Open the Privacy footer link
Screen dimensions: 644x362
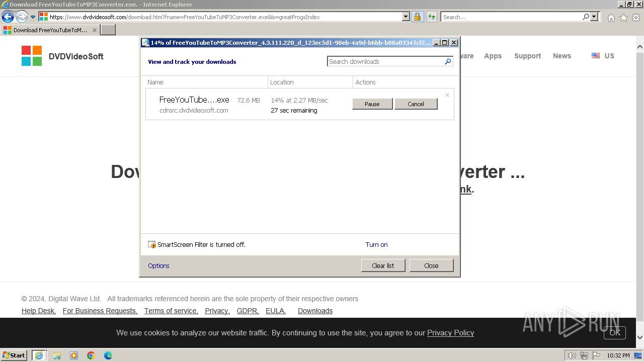tap(217, 311)
